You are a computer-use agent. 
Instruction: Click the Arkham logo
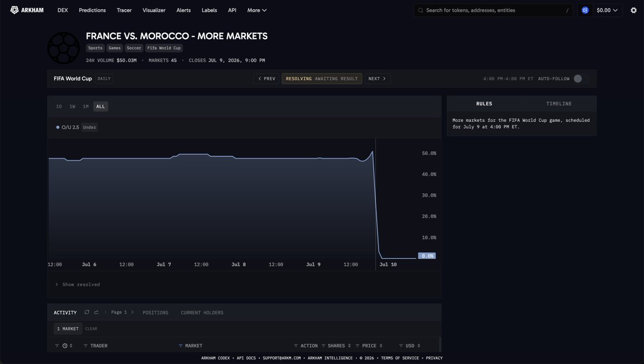click(27, 10)
